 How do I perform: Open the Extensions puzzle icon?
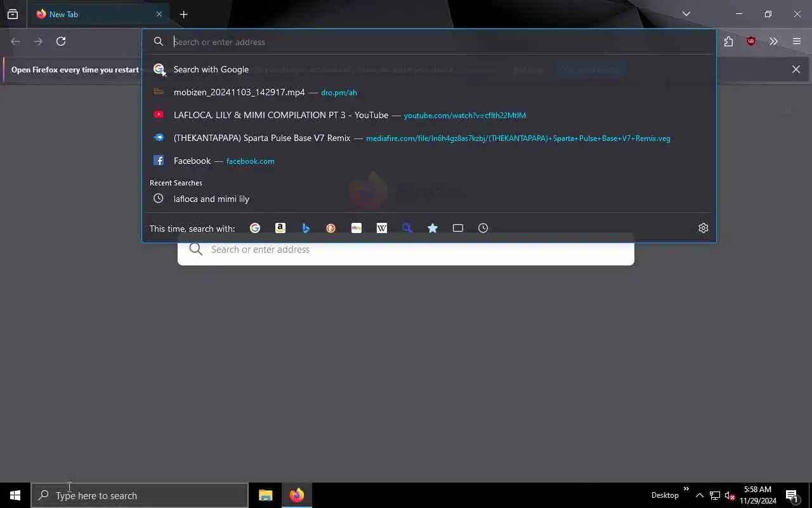click(x=728, y=41)
